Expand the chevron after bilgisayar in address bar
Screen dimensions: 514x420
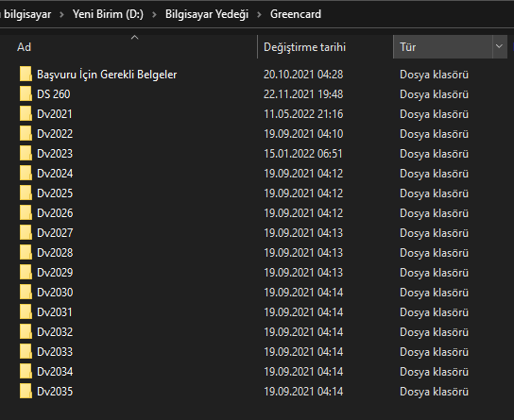61,14
